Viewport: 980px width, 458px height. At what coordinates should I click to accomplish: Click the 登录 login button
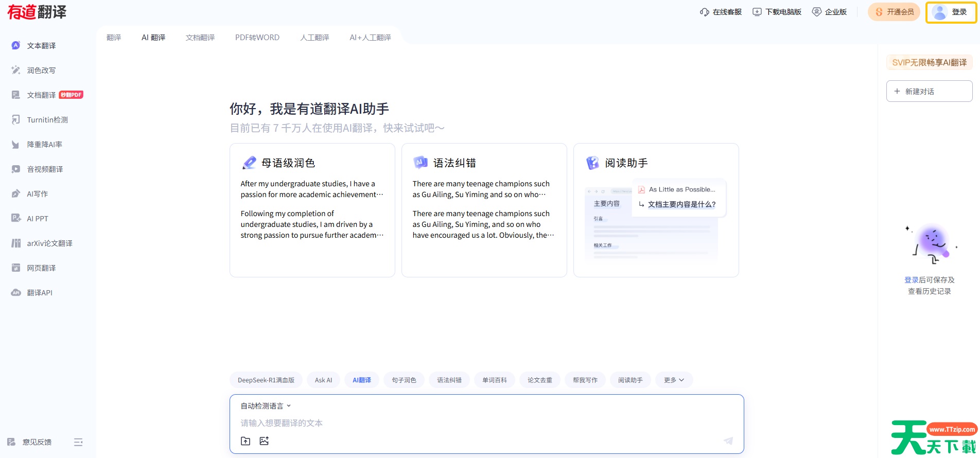[951, 12]
